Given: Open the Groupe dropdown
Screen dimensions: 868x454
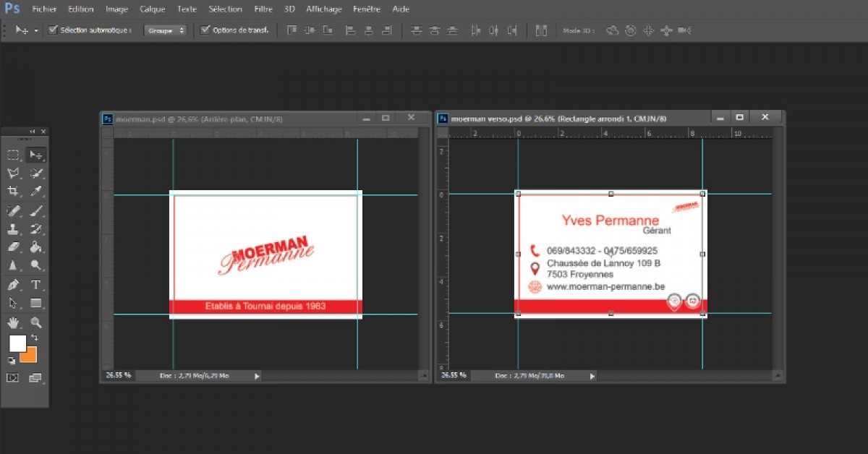Looking at the screenshot, I should point(165,30).
